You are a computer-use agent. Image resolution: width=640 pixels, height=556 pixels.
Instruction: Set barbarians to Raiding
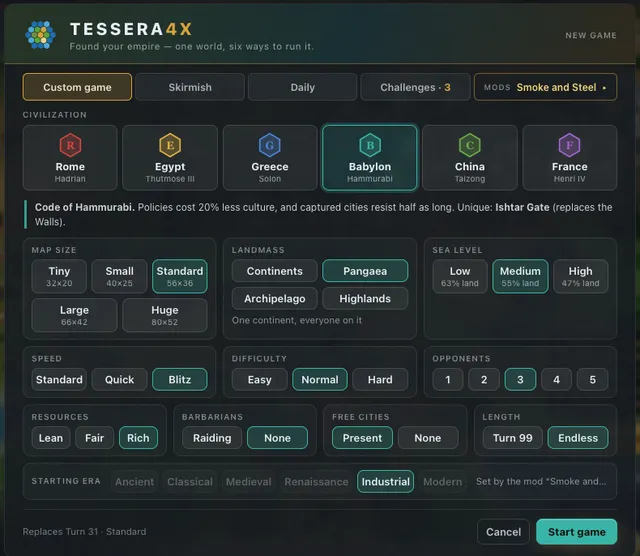[212, 438]
